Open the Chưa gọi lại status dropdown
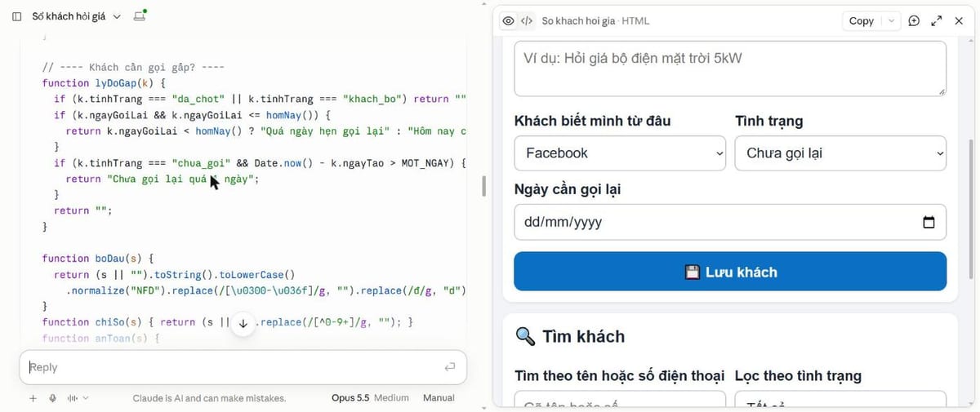This screenshot has height=412, width=980. click(840, 153)
